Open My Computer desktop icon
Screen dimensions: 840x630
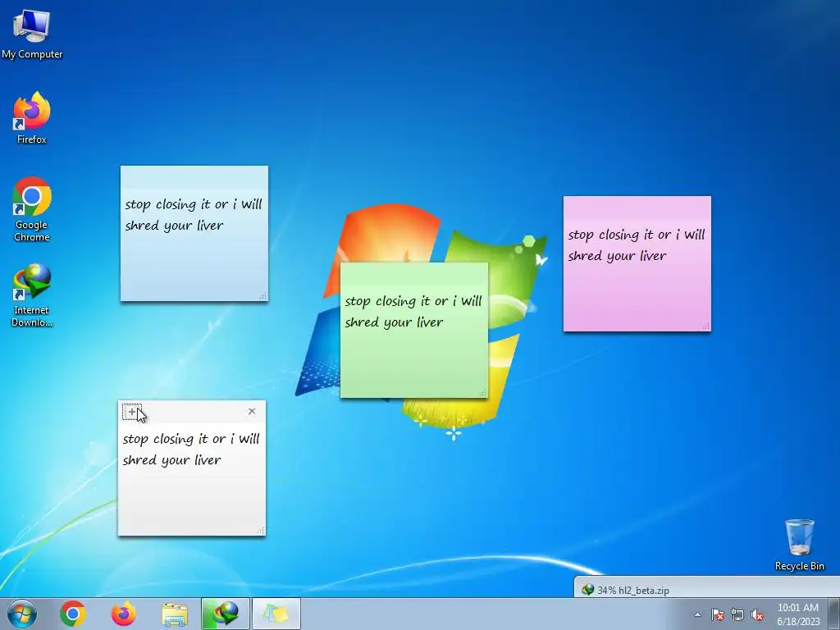(x=32, y=34)
